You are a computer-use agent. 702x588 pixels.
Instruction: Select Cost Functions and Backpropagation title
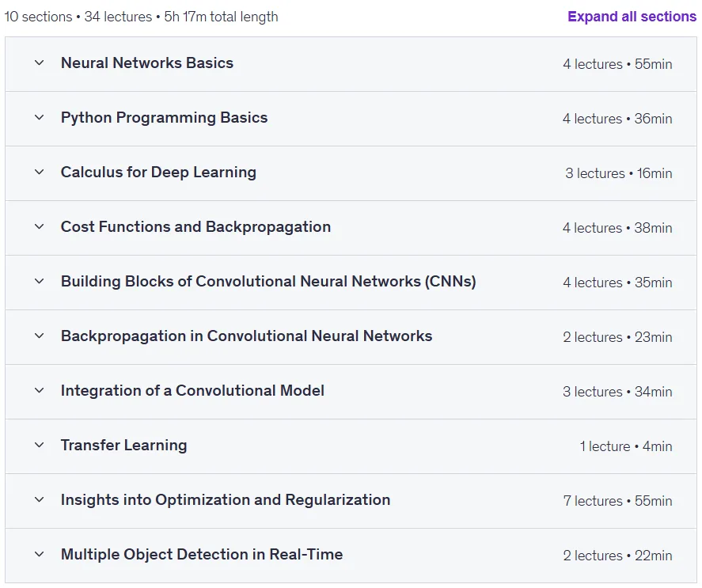[x=195, y=227]
